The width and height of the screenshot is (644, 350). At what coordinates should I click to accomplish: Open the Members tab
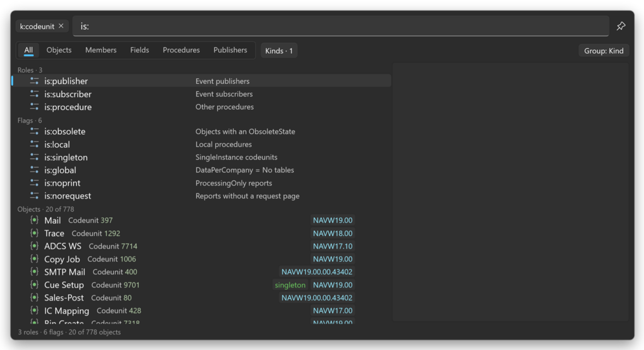[x=101, y=50]
